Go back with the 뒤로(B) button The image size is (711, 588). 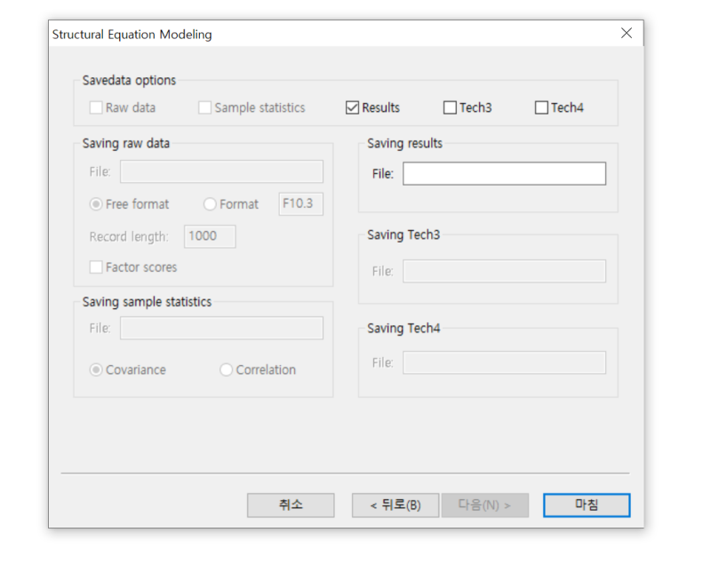(395, 505)
